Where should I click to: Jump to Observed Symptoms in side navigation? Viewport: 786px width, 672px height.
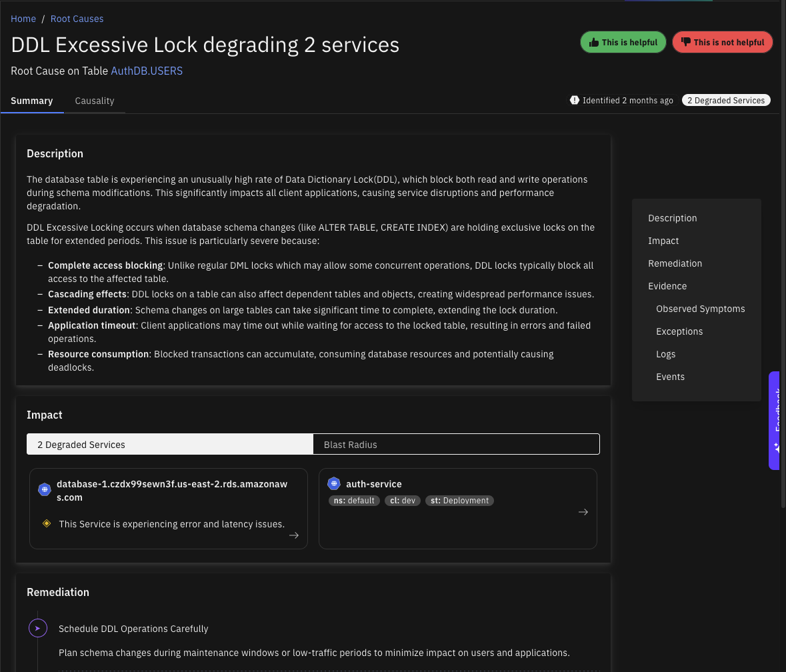701,309
